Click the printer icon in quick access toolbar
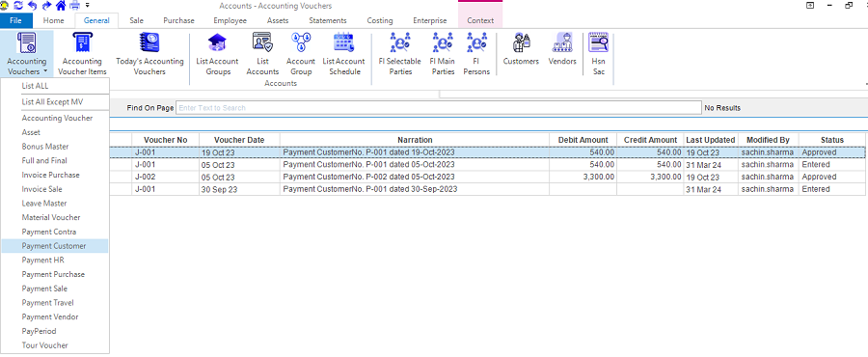 coord(75,6)
